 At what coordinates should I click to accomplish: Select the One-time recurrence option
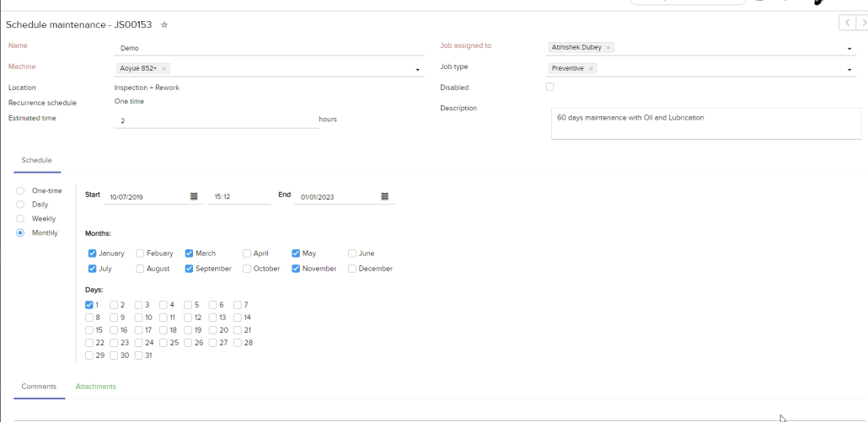(20, 191)
